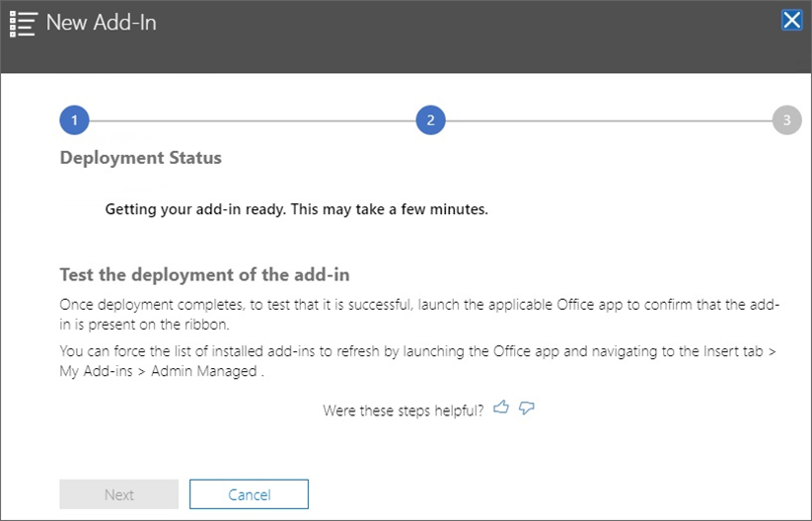Viewport: 812px width, 521px height.
Task: Click the Deployment Status heading
Action: (x=140, y=158)
